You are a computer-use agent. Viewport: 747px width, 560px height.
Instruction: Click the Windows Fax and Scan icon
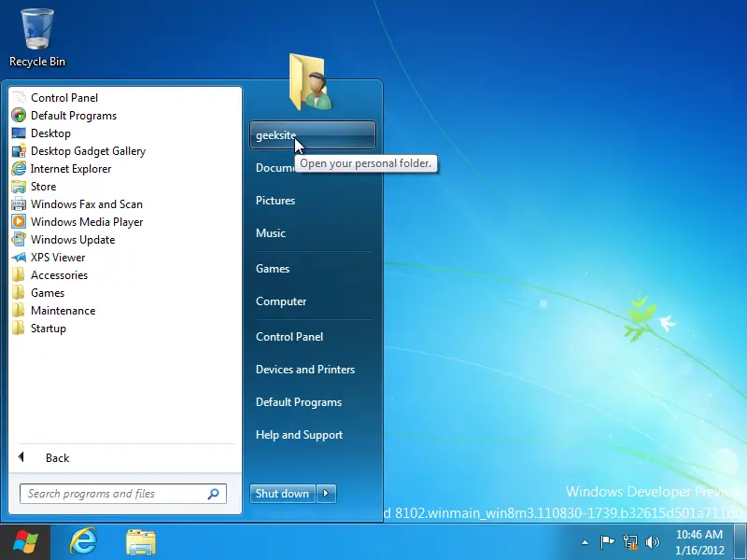tap(19, 203)
